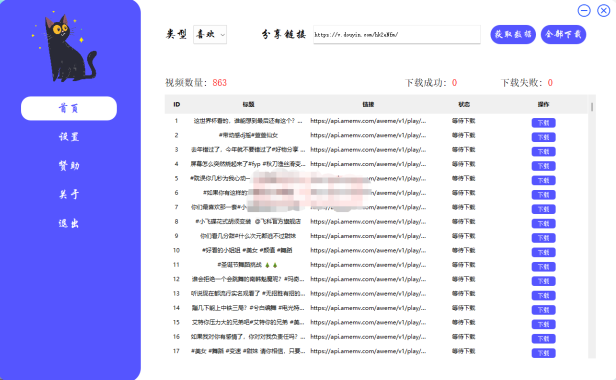The width and height of the screenshot is (616, 380).
Task: Download the video in row 3
Action: coord(543,152)
